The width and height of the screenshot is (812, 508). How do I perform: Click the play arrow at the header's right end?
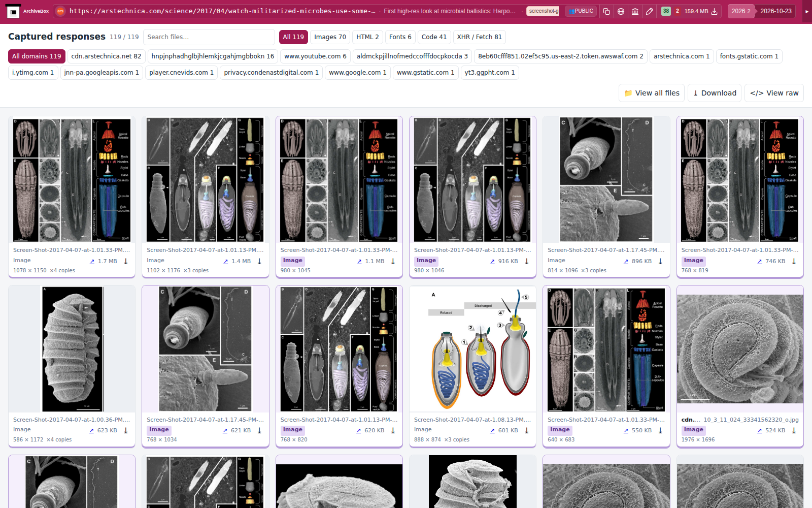[x=807, y=11]
